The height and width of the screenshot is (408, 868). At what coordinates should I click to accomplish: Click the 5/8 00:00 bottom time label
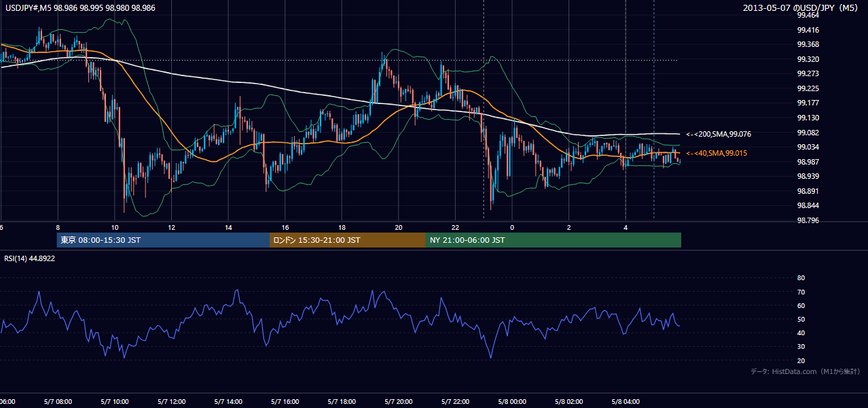(513, 402)
